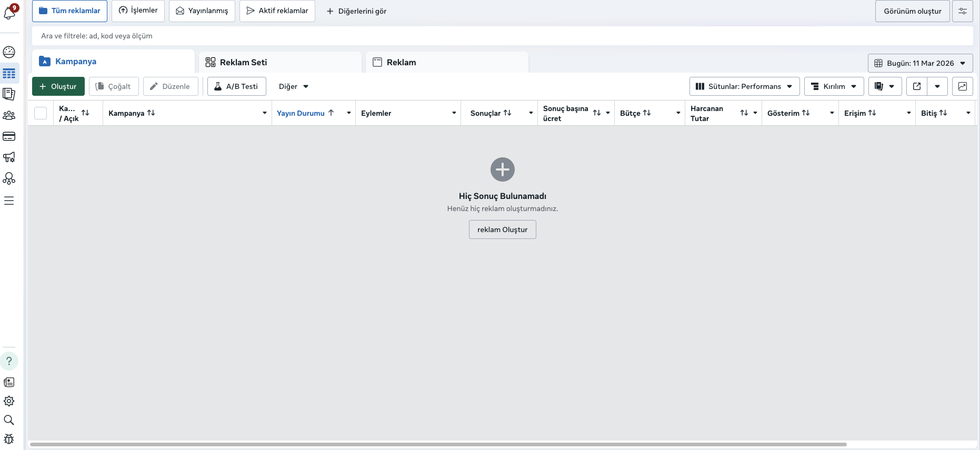
Task: Open the date range Bugün dropdown
Action: pyautogui.click(x=920, y=63)
